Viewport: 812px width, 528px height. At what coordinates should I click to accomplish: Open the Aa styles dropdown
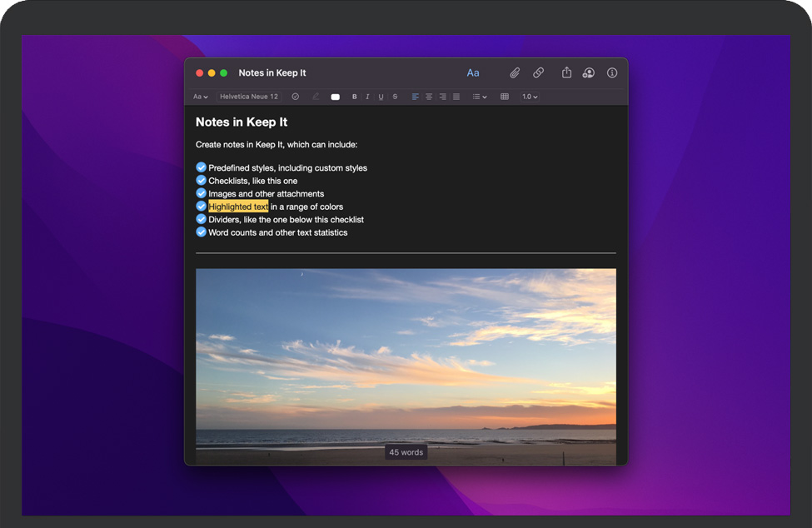201,97
